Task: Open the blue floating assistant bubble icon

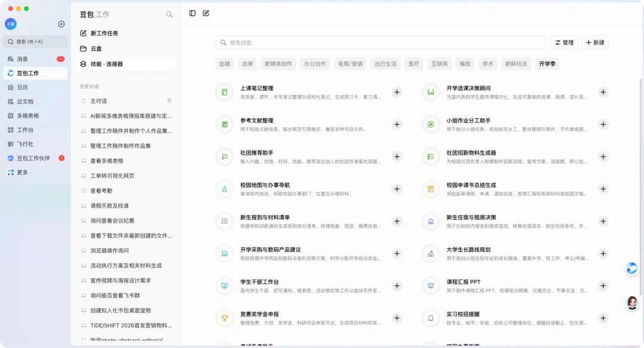Action: 632,268
